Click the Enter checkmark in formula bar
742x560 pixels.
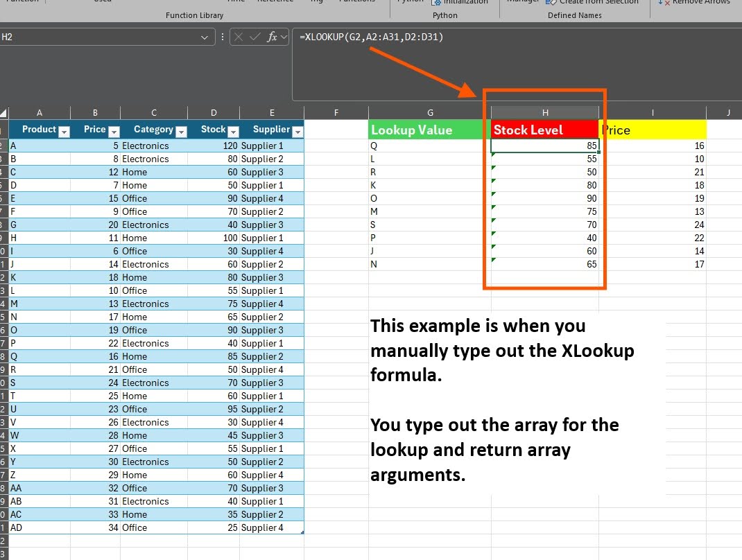[255, 37]
